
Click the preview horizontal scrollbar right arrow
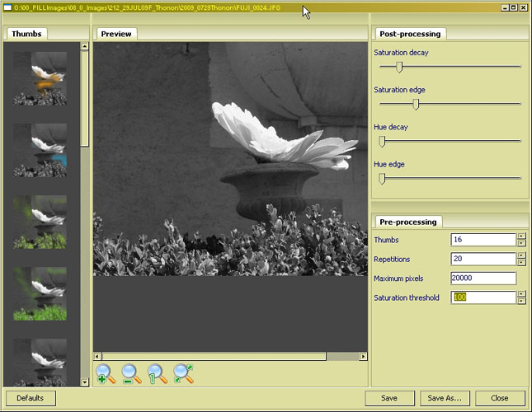[x=363, y=356]
